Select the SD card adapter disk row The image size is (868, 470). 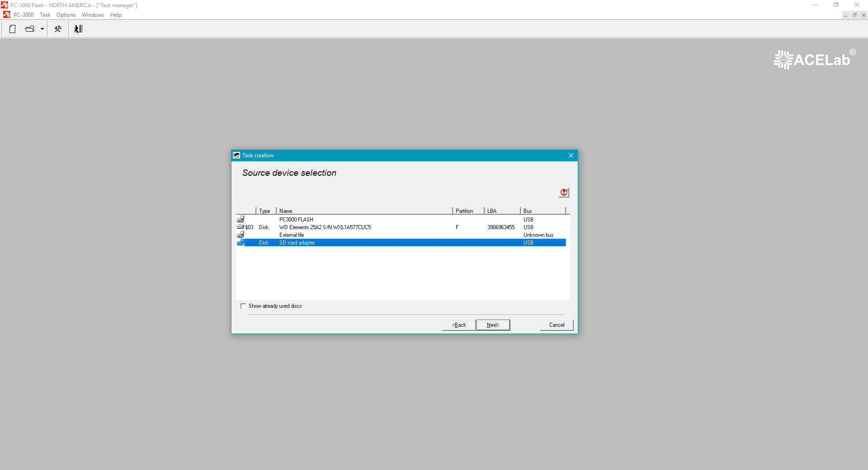click(401, 243)
